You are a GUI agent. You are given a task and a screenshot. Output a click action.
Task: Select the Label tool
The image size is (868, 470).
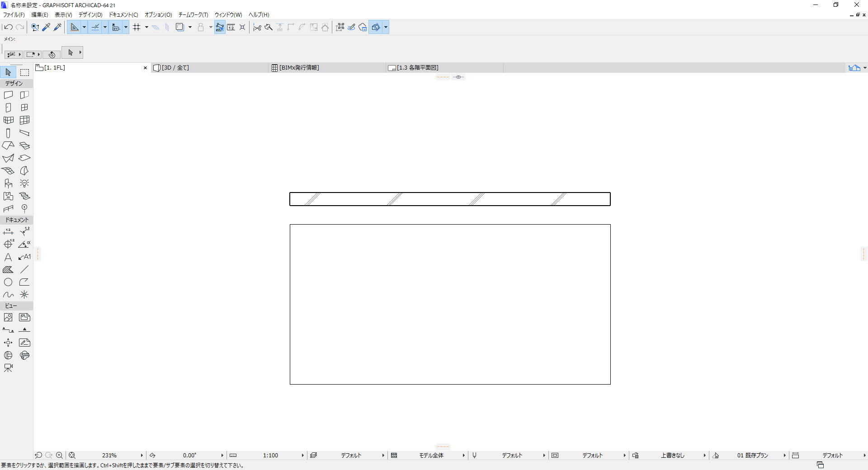(24, 257)
